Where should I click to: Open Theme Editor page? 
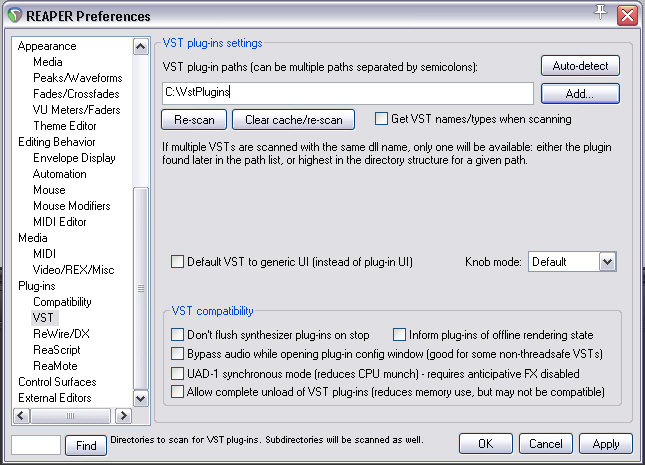tap(65, 126)
